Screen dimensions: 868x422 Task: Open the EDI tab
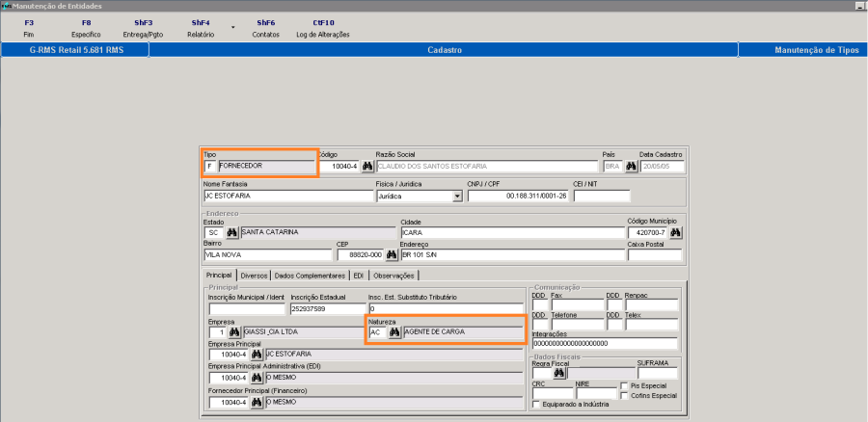(x=358, y=276)
